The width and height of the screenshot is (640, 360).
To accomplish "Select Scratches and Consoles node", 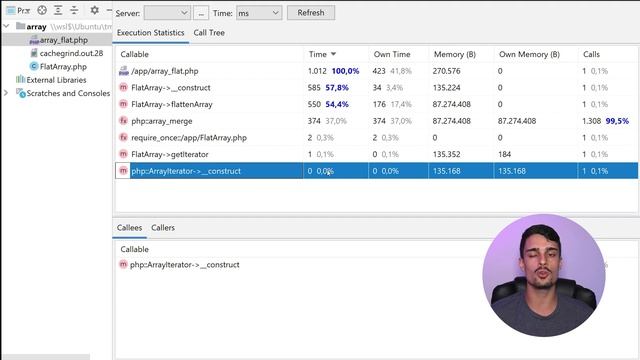I will pyautogui.click(x=68, y=93).
